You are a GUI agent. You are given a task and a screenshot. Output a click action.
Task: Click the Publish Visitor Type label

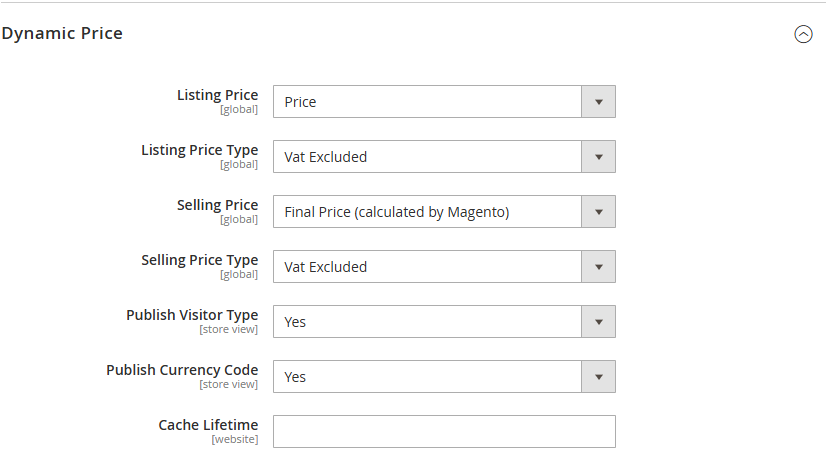(192, 315)
